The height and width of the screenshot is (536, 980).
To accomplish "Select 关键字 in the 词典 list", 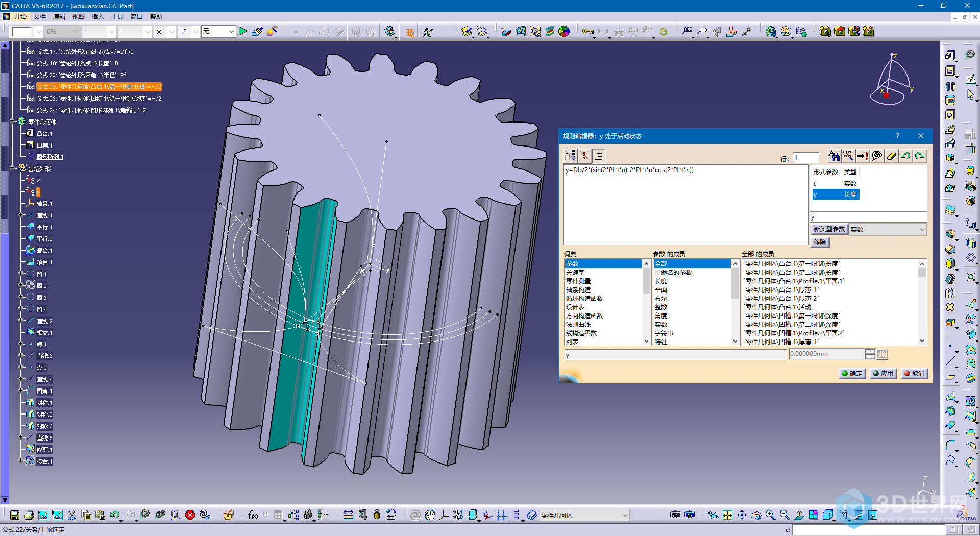I will (575, 273).
